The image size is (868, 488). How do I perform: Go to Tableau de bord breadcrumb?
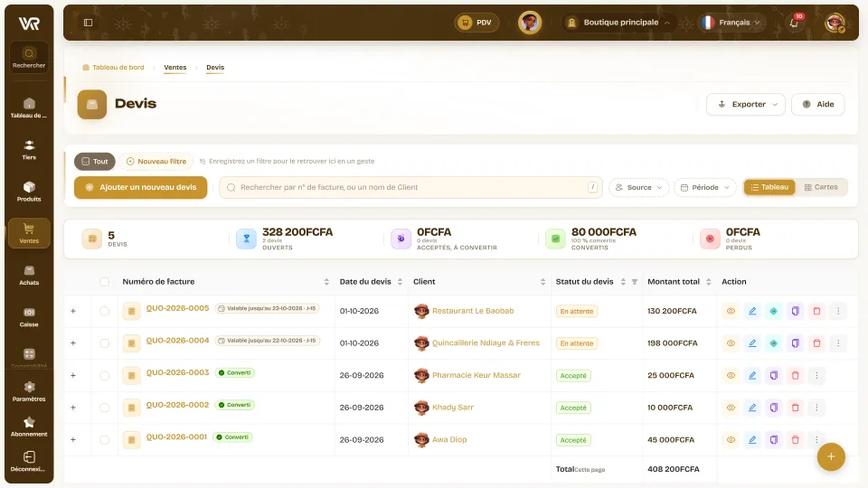click(114, 68)
